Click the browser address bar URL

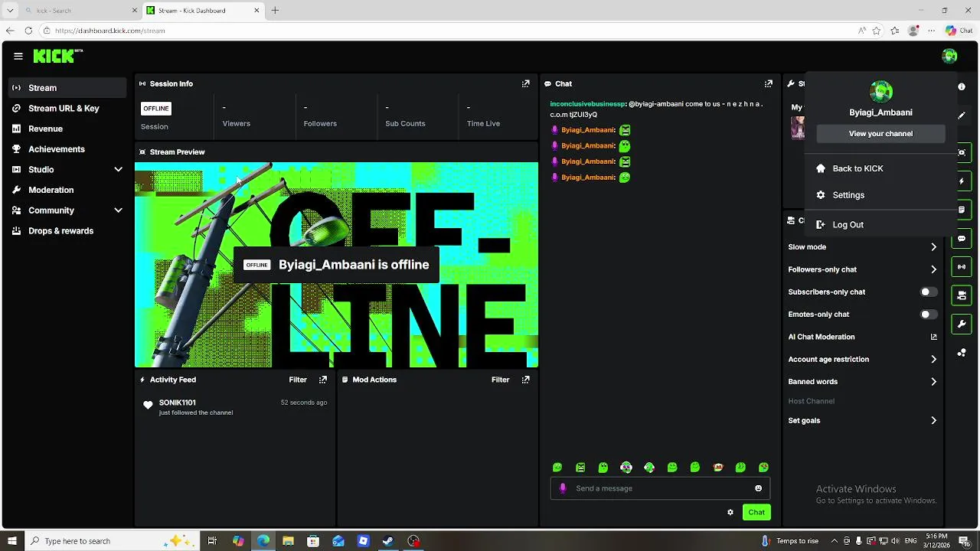(x=110, y=31)
